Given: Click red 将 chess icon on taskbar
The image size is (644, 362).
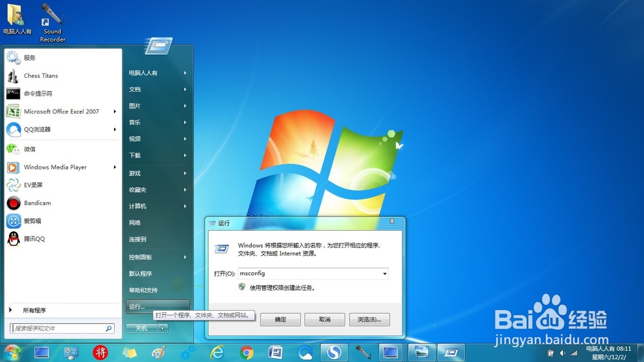Looking at the screenshot, I should coord(100,352).
